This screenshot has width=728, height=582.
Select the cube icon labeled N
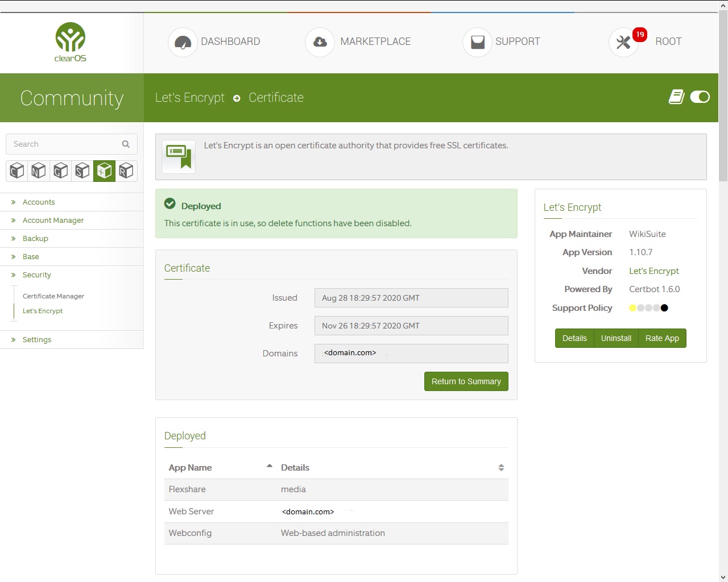click(39, 171)
